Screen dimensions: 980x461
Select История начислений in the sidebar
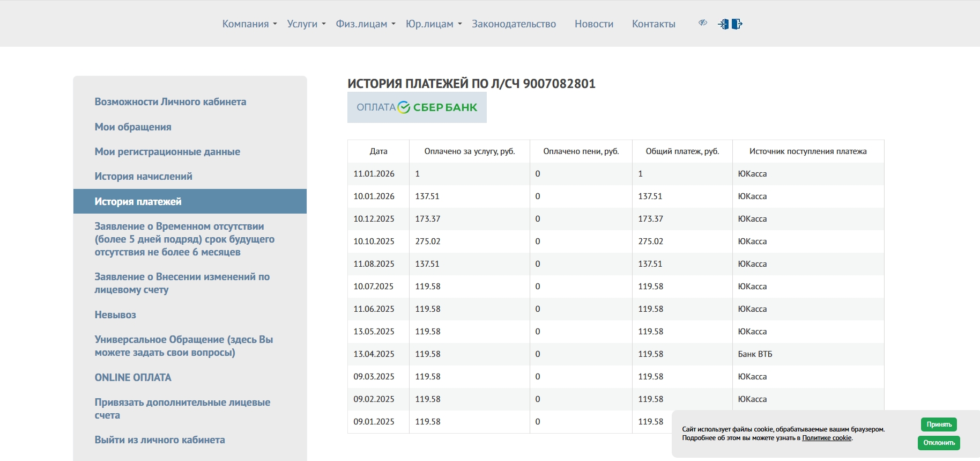pyautogui.click(x=143, y=177)
